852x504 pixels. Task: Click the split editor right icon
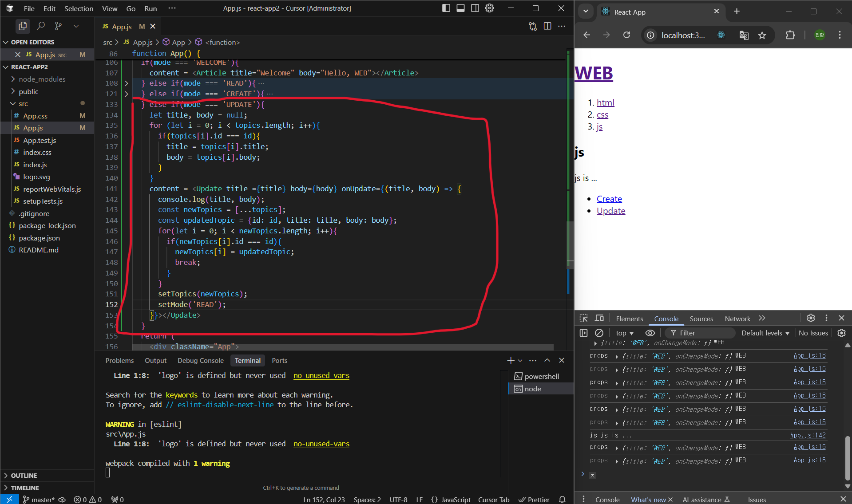pos(547,26)
